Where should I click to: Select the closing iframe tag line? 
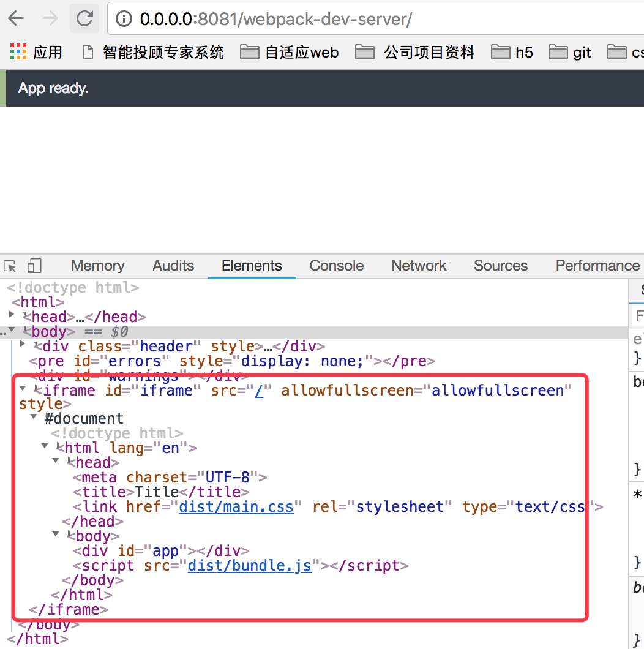coord(69,610)
